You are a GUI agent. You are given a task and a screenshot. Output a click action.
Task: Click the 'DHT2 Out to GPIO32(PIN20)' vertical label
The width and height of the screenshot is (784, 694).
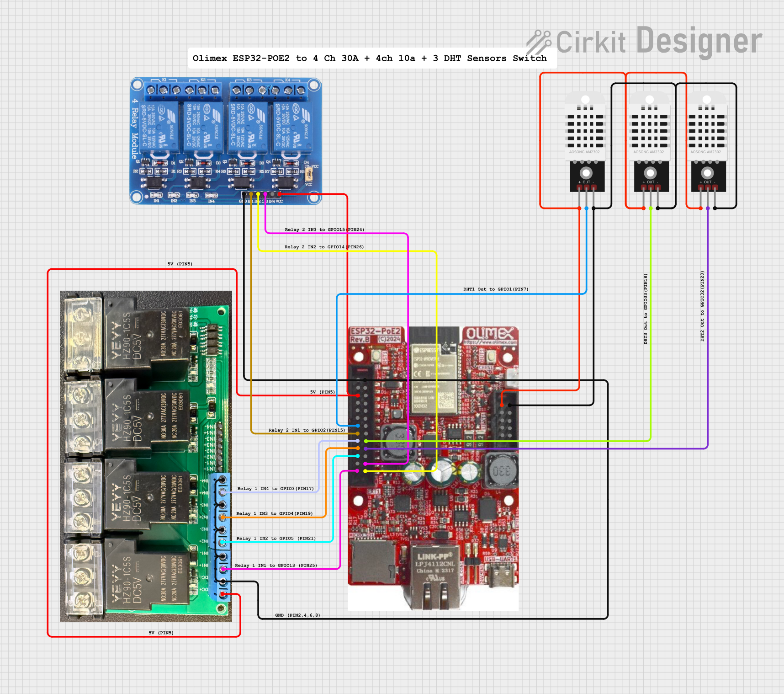tap(702, 306)
